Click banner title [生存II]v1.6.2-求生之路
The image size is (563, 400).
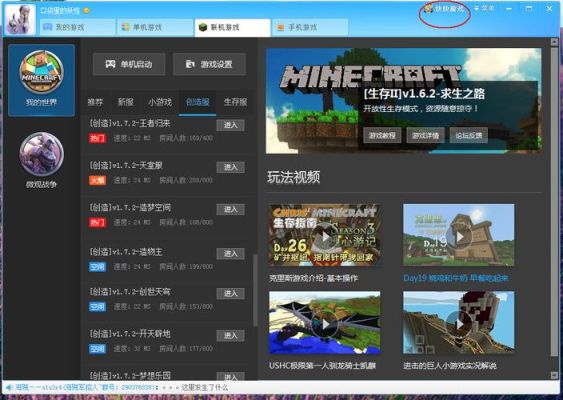424,94
